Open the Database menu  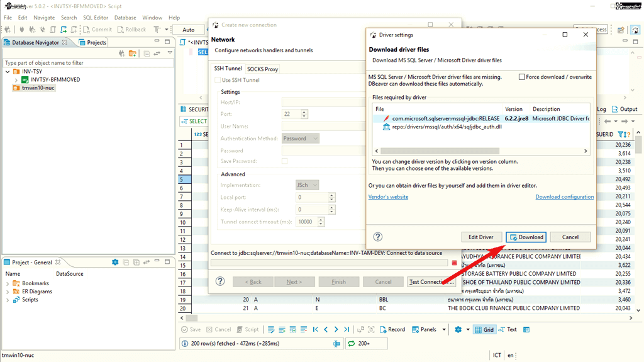pyautogui.click(x=125, y=18)
